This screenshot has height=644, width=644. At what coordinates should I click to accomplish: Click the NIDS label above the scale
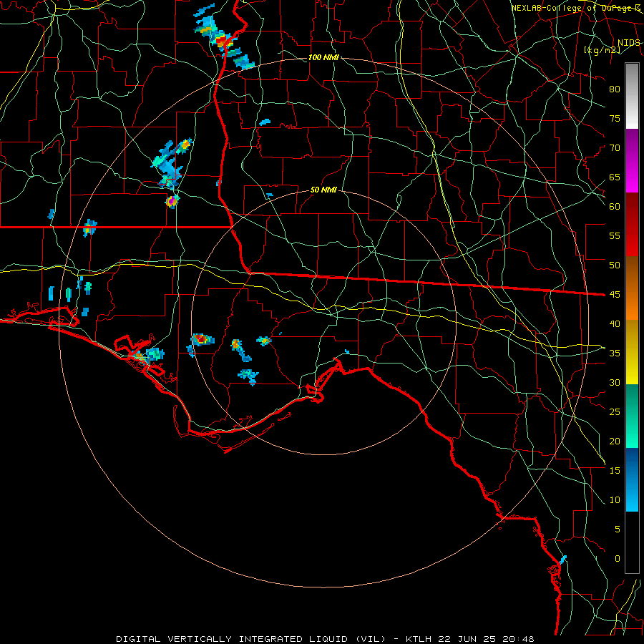[628, 43]
